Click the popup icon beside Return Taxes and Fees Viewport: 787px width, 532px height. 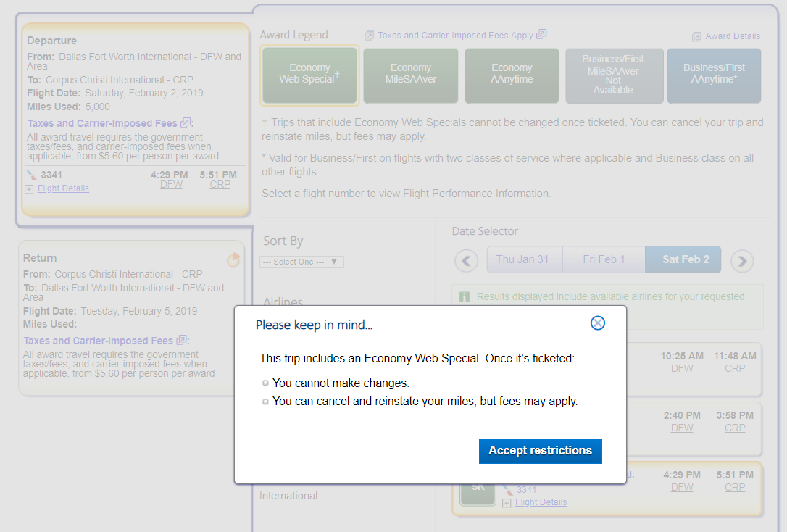tap(181, 341)
